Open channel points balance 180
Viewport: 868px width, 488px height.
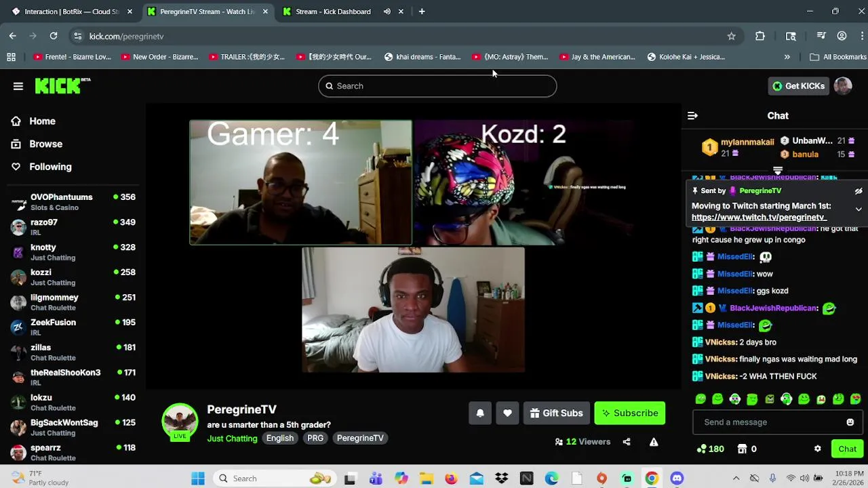[711, 449]
